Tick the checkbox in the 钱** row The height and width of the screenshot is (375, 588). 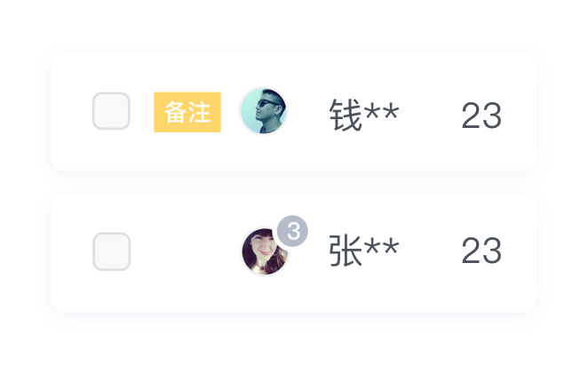111,111
